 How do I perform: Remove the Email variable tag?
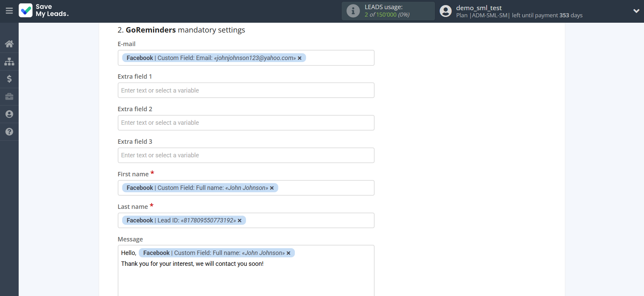(300, 58)
